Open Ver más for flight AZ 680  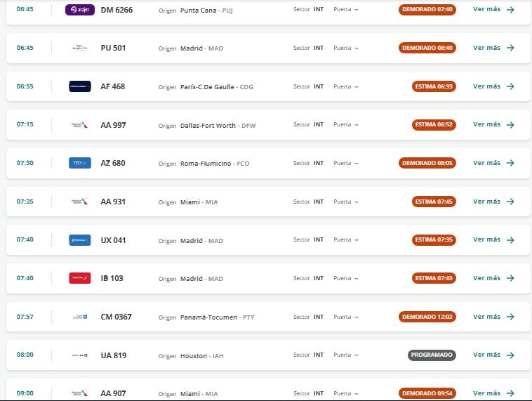pyautogui.click(x=493, y=163)
